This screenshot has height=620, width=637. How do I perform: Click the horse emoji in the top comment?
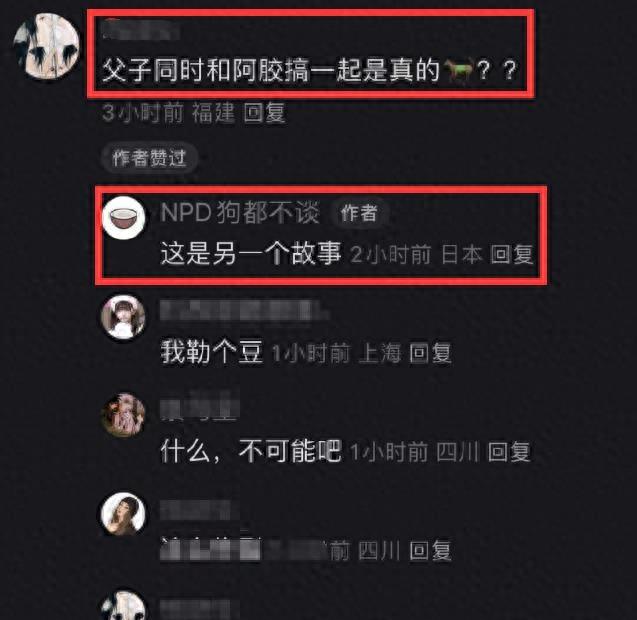pyautogui.click(x=459, y=69)
